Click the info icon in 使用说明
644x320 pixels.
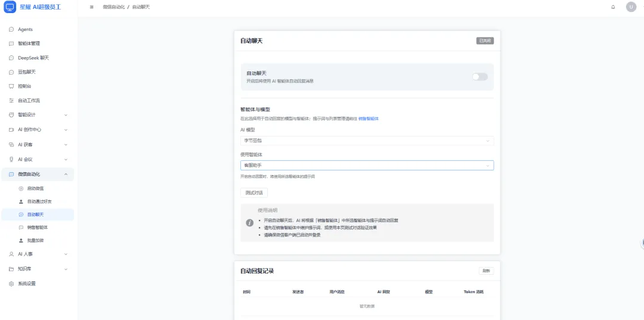[249, 223]
